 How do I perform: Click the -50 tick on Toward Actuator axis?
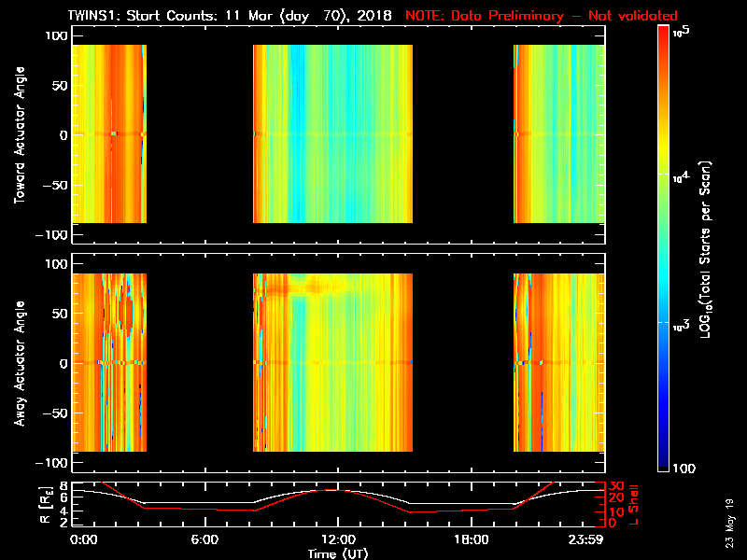56,185
